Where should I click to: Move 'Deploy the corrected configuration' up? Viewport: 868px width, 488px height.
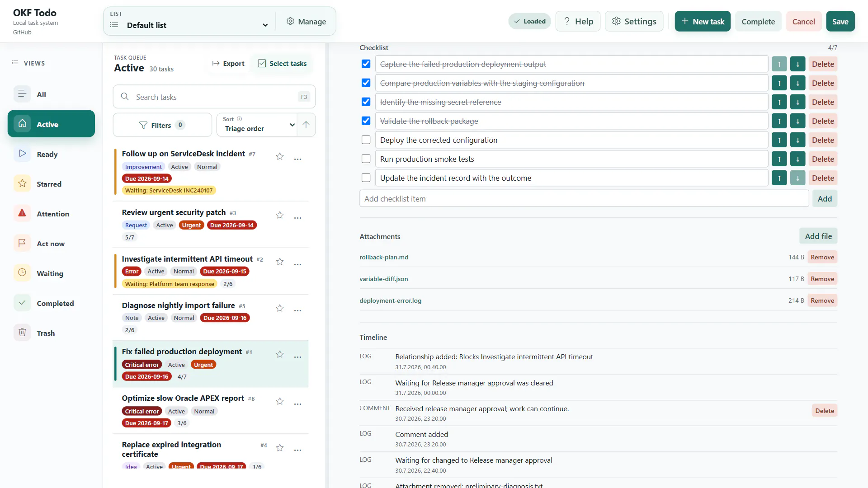coord(779,140)
